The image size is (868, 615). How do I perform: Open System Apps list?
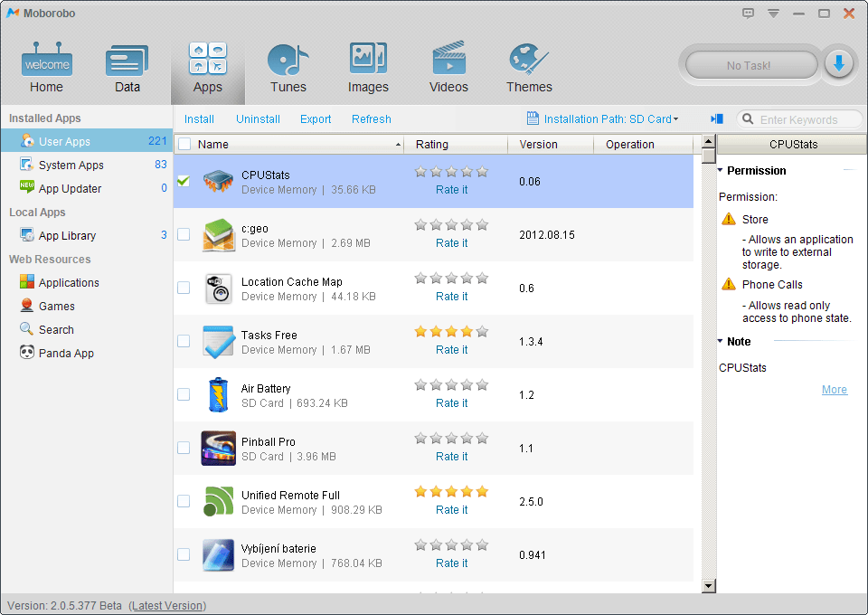pyautogui.click(x=87, y=165)
